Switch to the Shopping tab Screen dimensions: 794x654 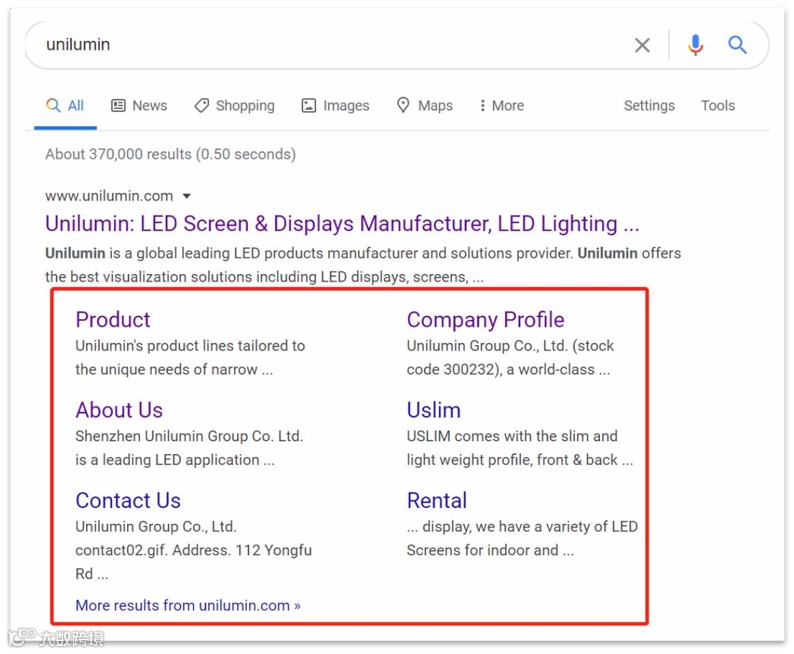click(234, 105)
